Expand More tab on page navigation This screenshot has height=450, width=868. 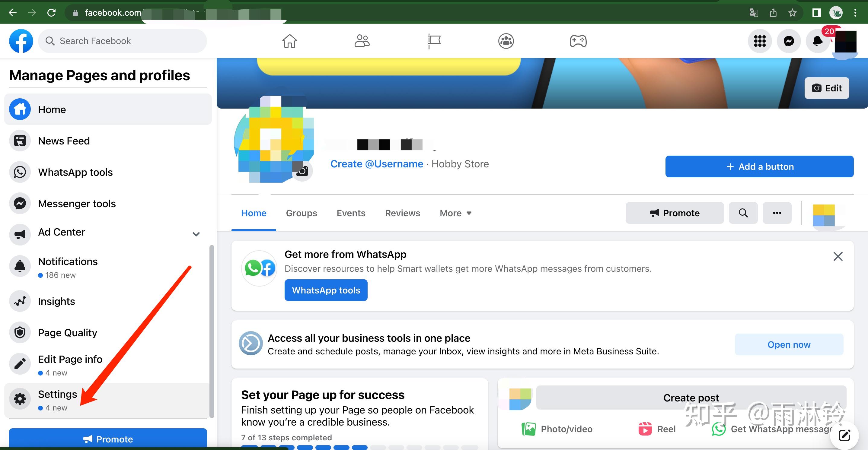tap(456, 213)
